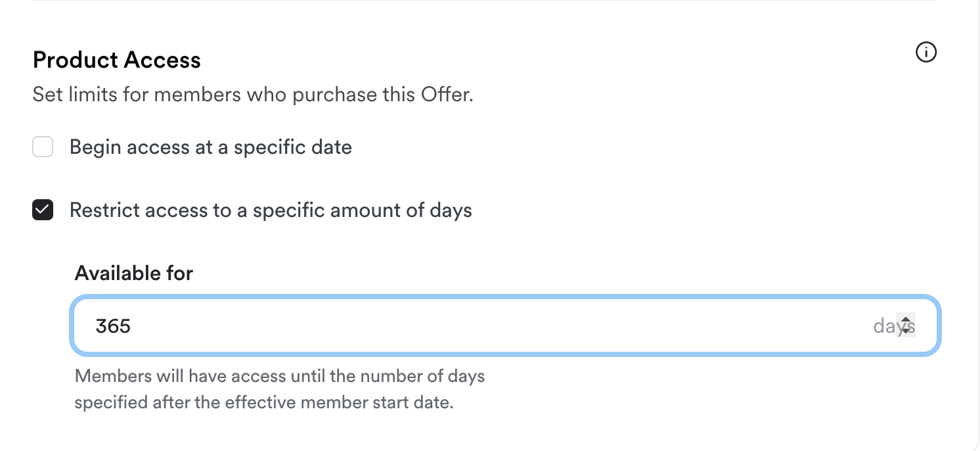The image size is (980, 451).
Task: Click 'Restrict access to a specific amount of days' label
Action: click(271, 210)
